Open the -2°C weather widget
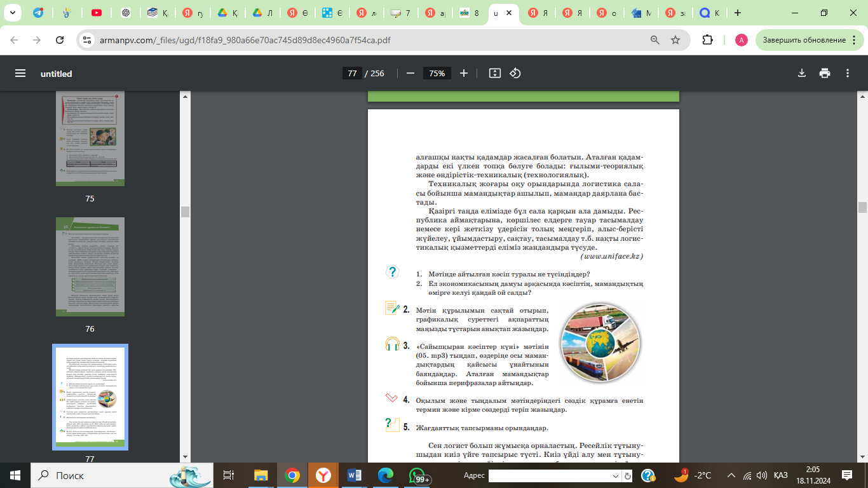Screen dimensions: 868x488 [694, 475]
